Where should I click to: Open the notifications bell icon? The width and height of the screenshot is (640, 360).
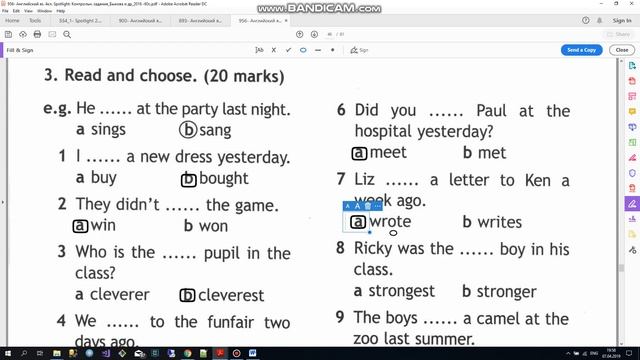point(600,20)
